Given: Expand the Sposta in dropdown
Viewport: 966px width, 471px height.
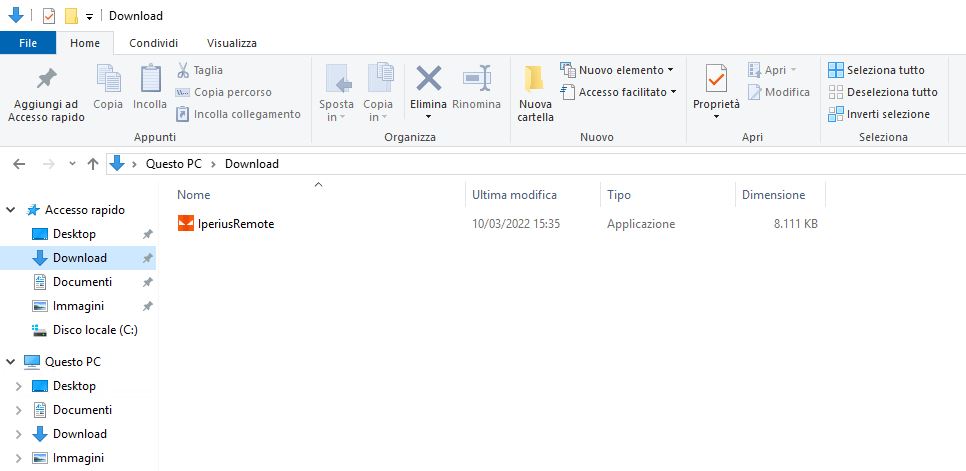Looking at the screenshot, I should (x=336, y=111).
